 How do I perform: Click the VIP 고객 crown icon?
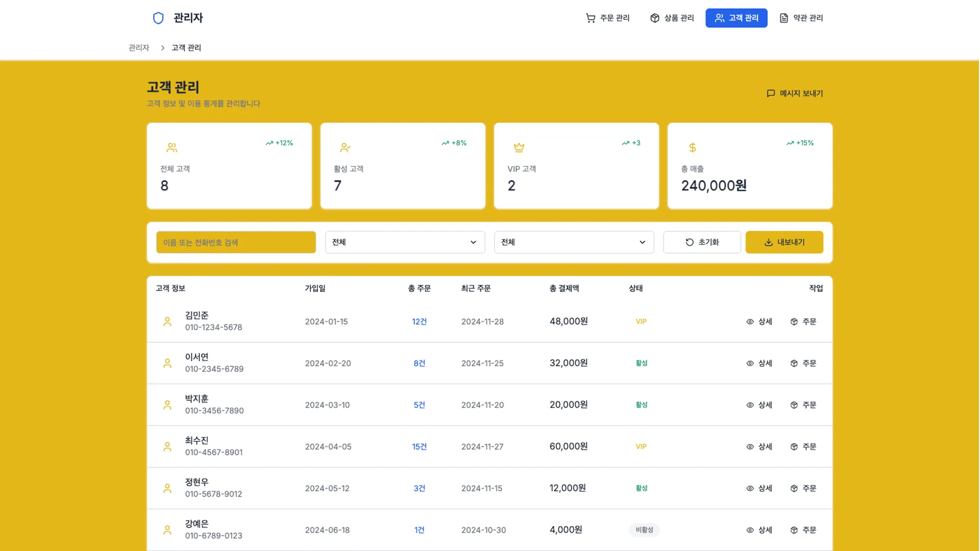(519, 147)
